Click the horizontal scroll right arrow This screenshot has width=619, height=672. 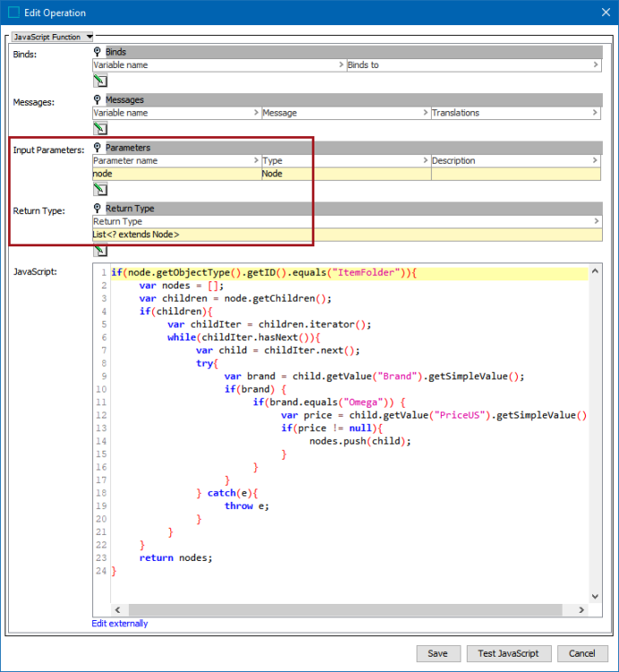point(581,610)
